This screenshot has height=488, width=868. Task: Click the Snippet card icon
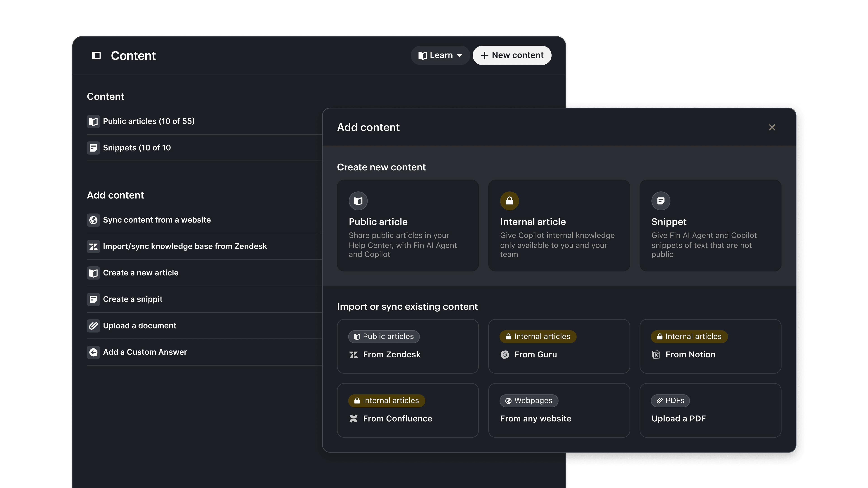660,201
